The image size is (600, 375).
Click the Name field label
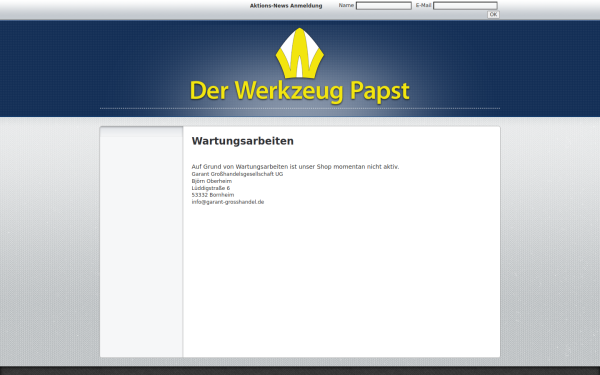click(346, 5)
